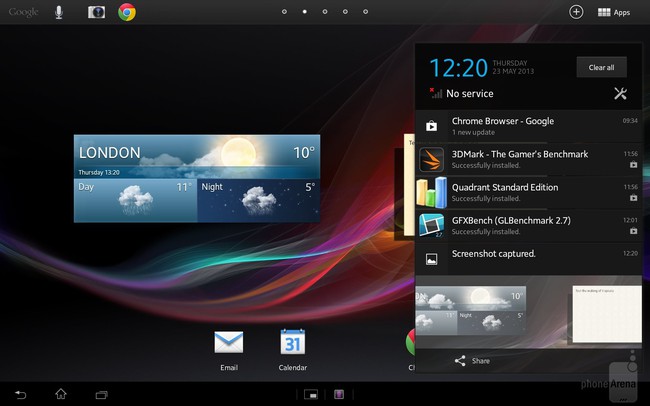Open Google search widget
Image resolution: width=650 pixels, height=406 pixels.
pyautogui.click(x=24, y=12)
